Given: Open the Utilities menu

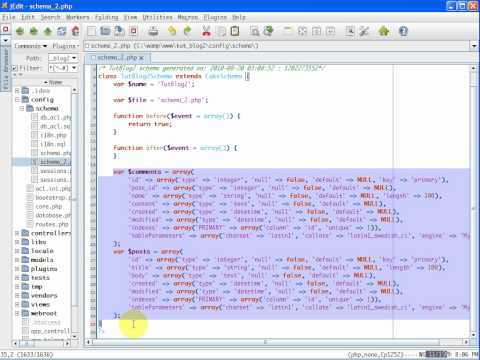Looking at the screenshot, I should pos(158,17).
